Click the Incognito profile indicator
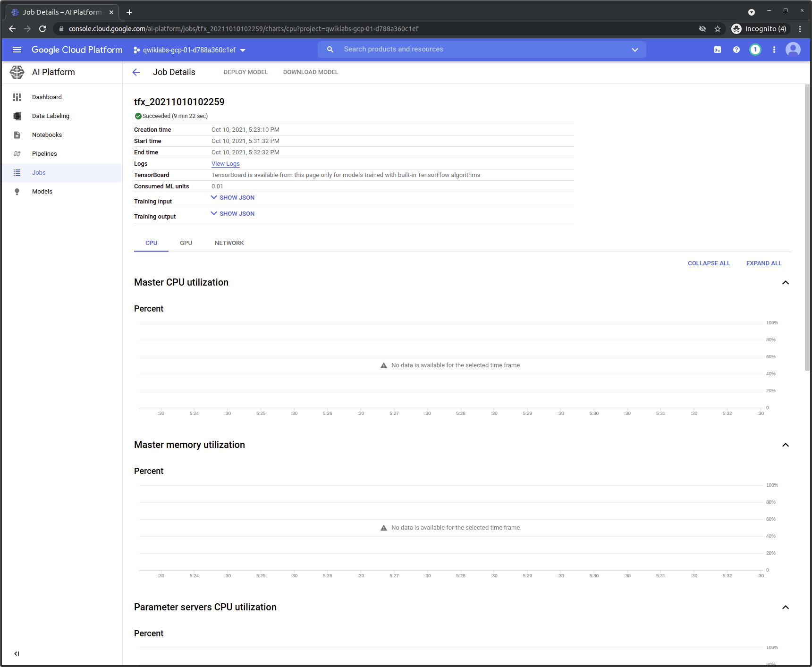This screenshot has width=812, height=667. click(x=759, y=29)
